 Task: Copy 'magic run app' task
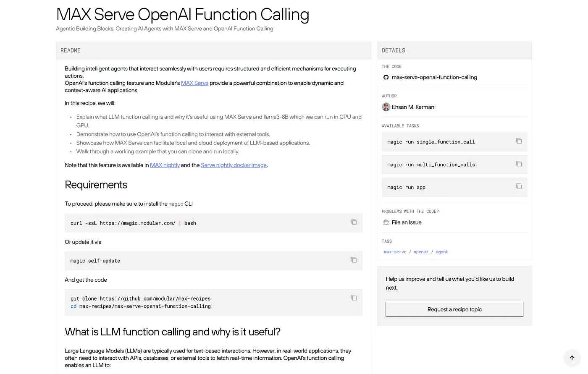(519, 186)
